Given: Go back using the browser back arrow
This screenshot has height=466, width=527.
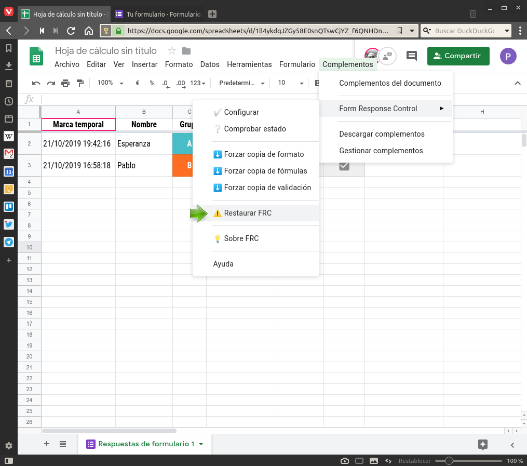Looking at the screenshot, I should click(9, 31).
